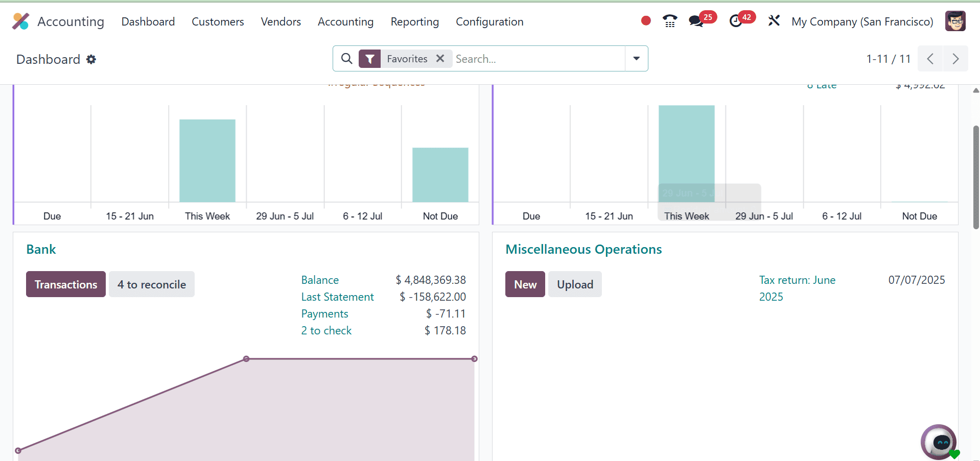Click the Accounting app logo icon
Image resolution: width=980 pixels, height=461 pixels.
[x=20, y=21]
